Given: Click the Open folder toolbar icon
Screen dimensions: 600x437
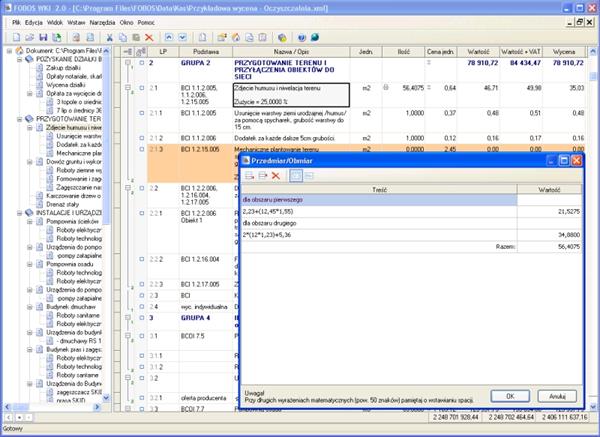Looking at the screenshot, I should pos(30,37).
